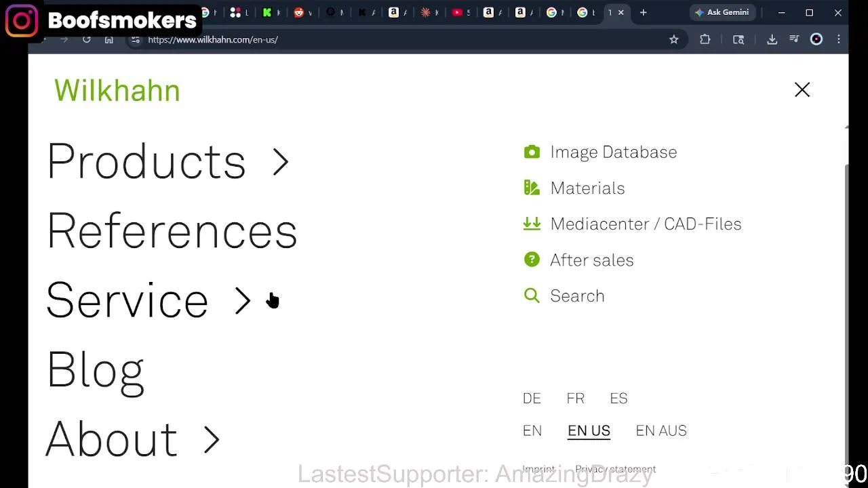Image resolution: width=868 pixels, height=488 pixels.
Task: Switch site language to EN AUS
Action: pyautogui.click(x=661, y=431)
